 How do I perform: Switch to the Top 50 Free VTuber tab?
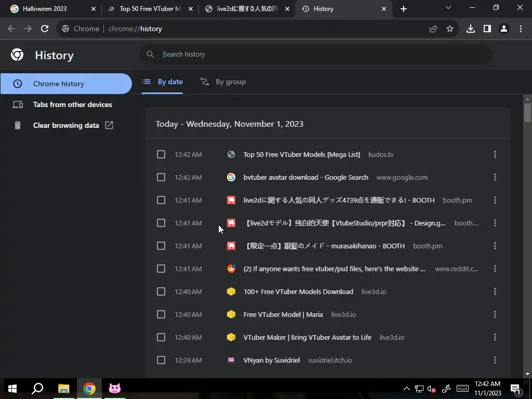coord(149,9)
